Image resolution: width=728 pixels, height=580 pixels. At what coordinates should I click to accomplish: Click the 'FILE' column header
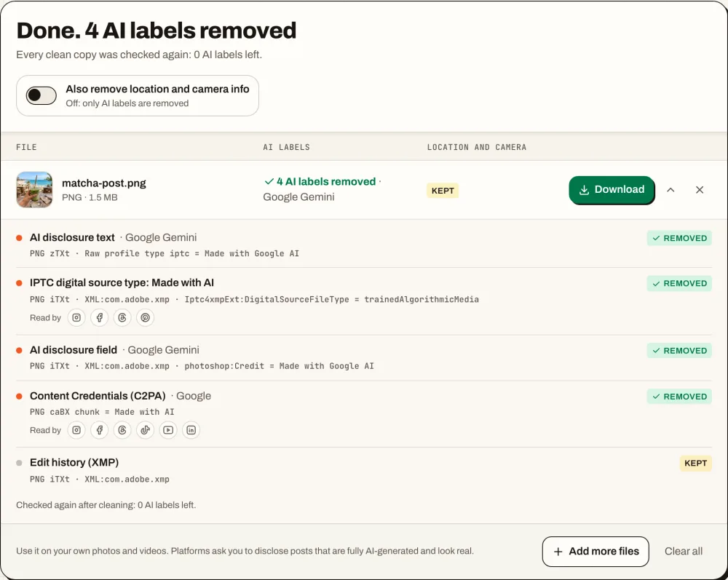click(26, 147)
